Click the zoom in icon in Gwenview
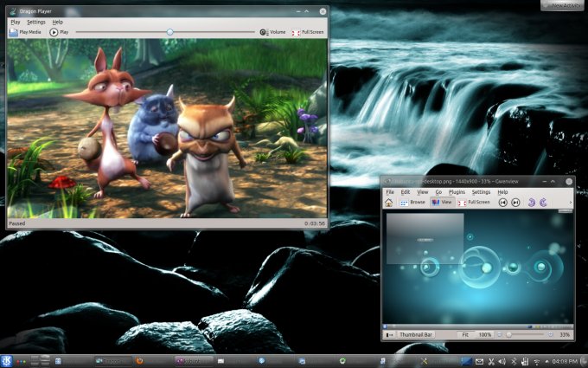This screenshot has height=368, width=588. tap(551, 334)
